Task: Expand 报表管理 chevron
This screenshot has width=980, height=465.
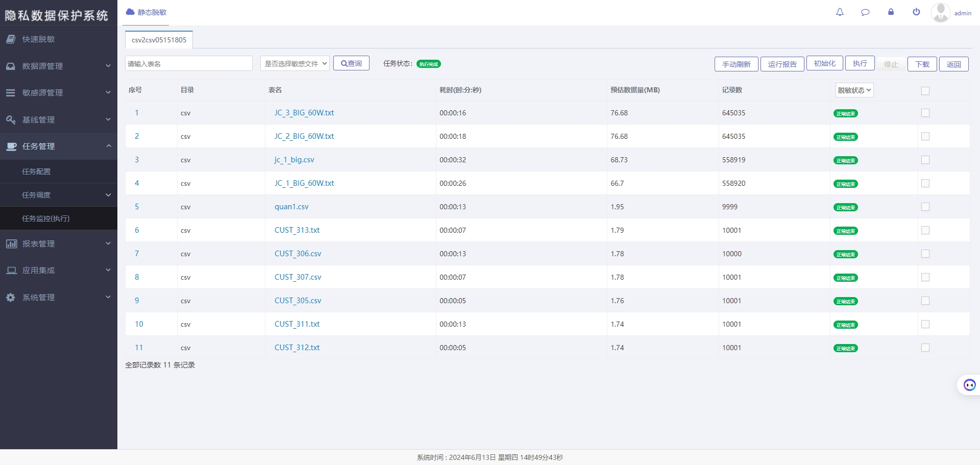Action: pos(108,243)
